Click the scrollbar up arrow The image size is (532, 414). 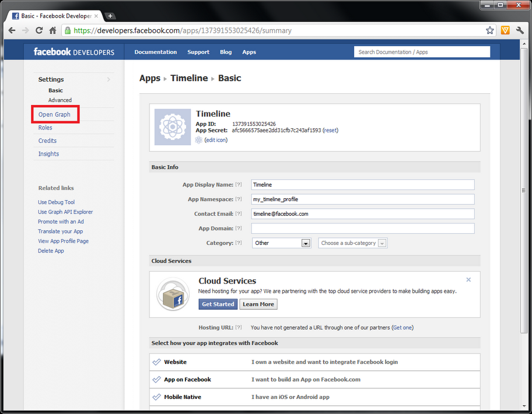[524, 43]
